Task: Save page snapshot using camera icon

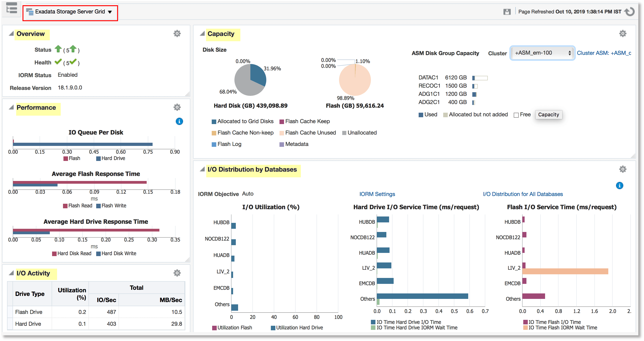Action: point(507,11)
